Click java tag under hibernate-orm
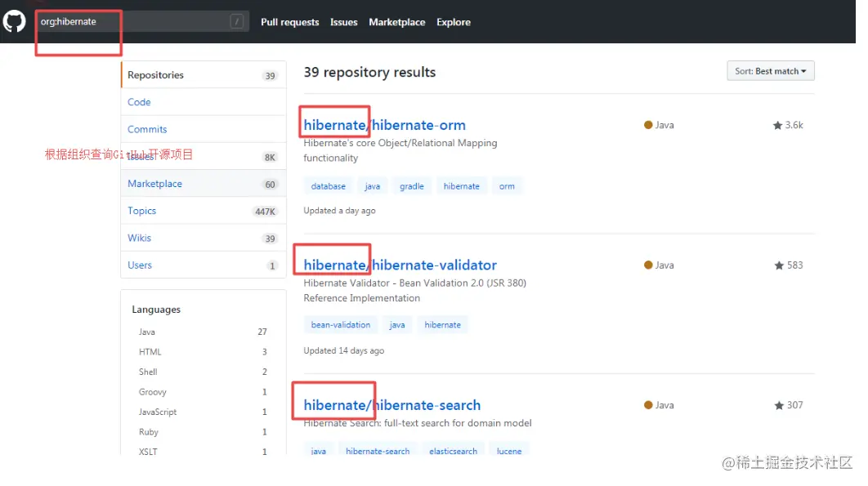The image size is (868, 486). [373, 186]
